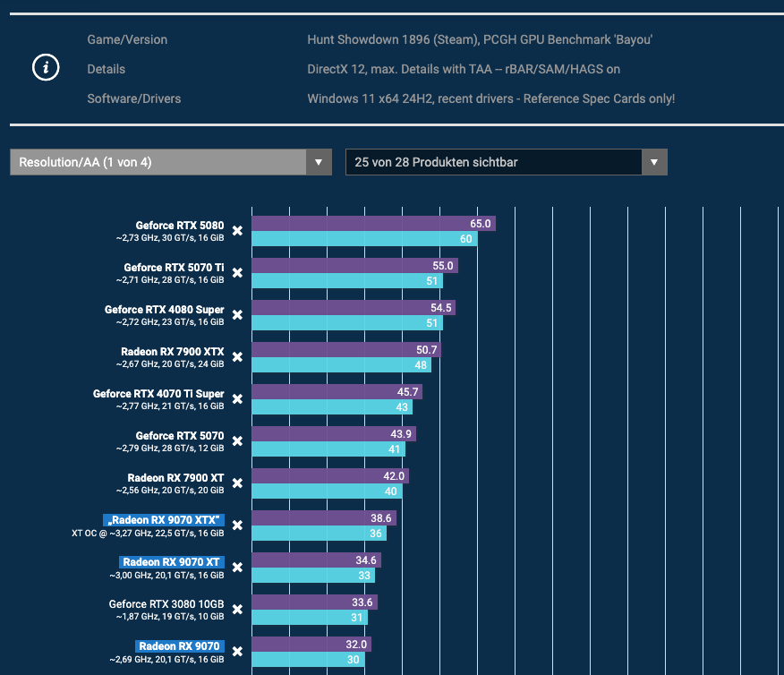Image resolution: width=784 pixels, height=675 pixels.
Task: Click the Software/Drivers label
Action: point(134,98)
